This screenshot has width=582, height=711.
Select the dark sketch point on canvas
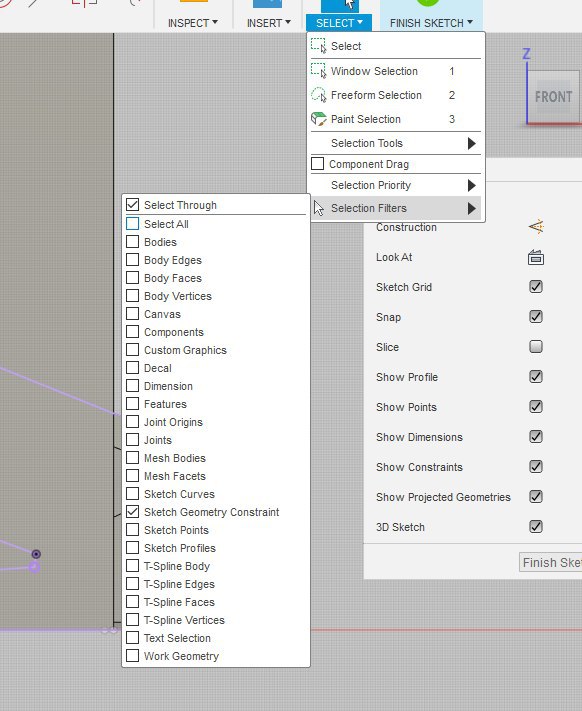click(36, 554)
